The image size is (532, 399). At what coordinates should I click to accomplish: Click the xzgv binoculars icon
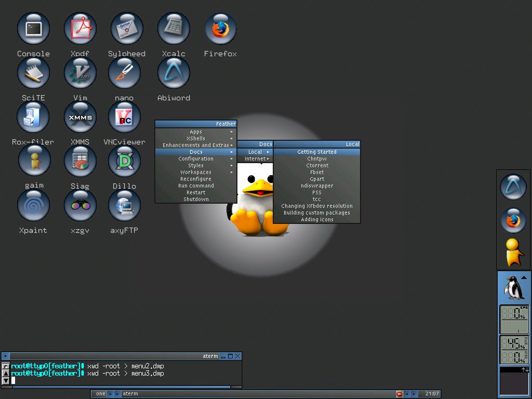tap(80, 205)
